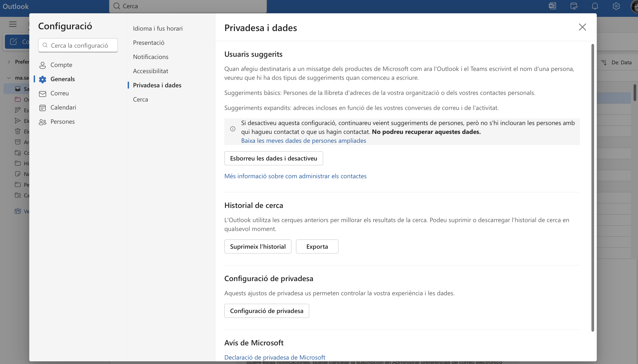The height and width of the screenshot is (364, 638).
Task: Open Declaració de privadesa de Microsoft link
Action: tap(274, 357)
